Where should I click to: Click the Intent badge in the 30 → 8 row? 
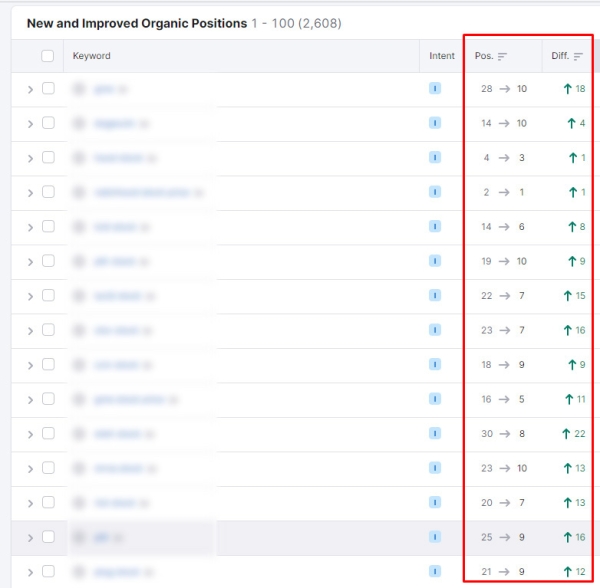pos(435,434)
